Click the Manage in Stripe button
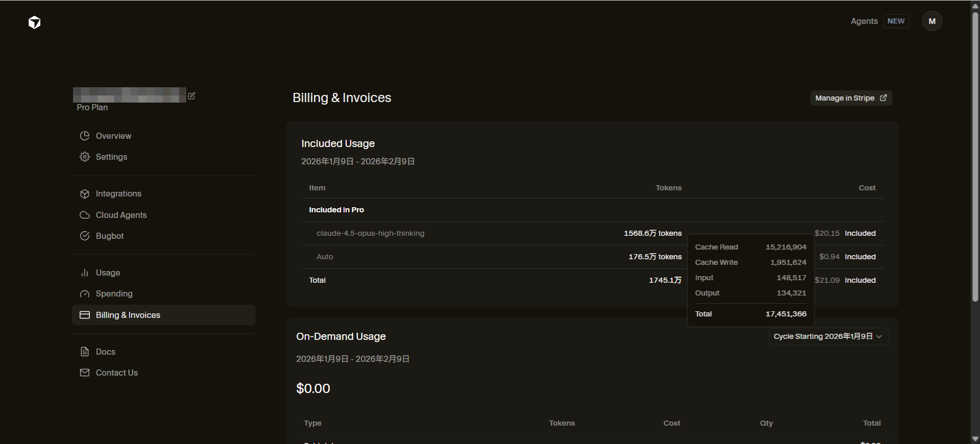 [x=850, y=98]
